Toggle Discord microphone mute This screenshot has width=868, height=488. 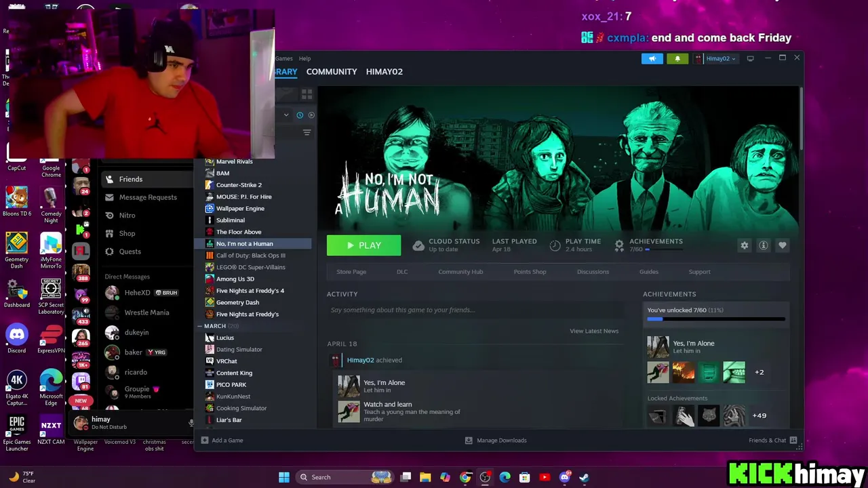[191, 423]
